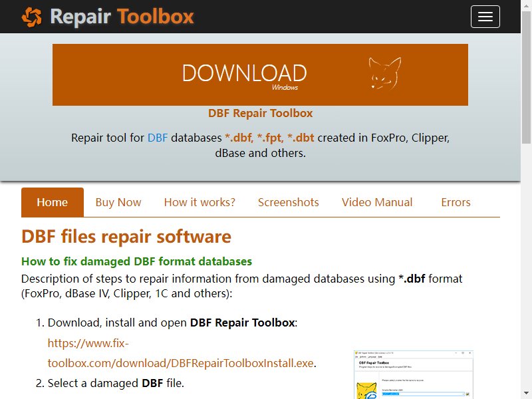Click the 'Select a damaged DBF file.' step
Image resolution: width=532 pixels, height=399 pixels.
pos(116,383)
